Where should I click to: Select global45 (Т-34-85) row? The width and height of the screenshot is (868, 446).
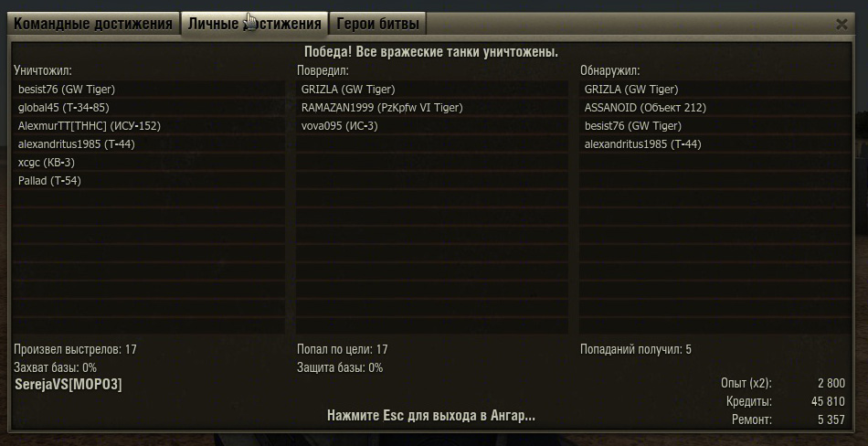point(149,108)
